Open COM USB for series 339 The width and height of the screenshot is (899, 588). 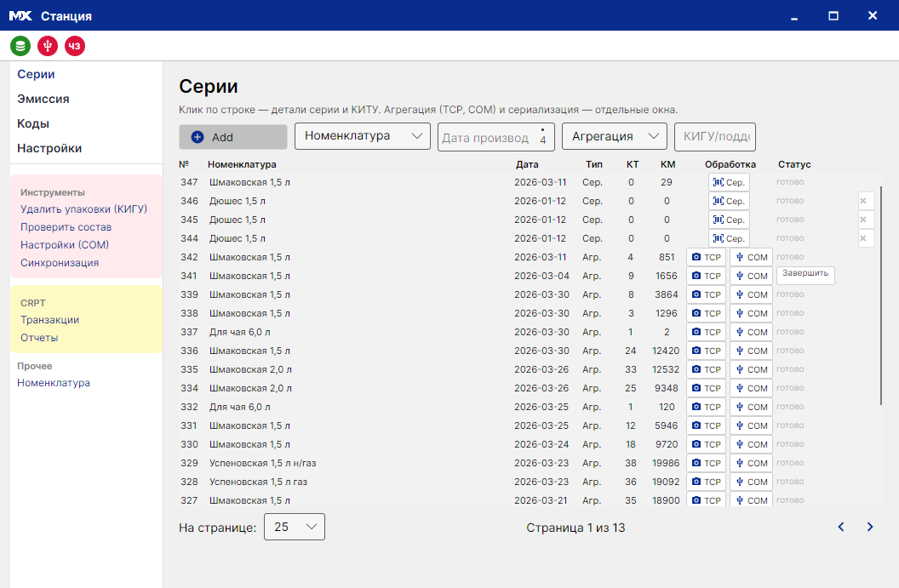tap(751, 294)
